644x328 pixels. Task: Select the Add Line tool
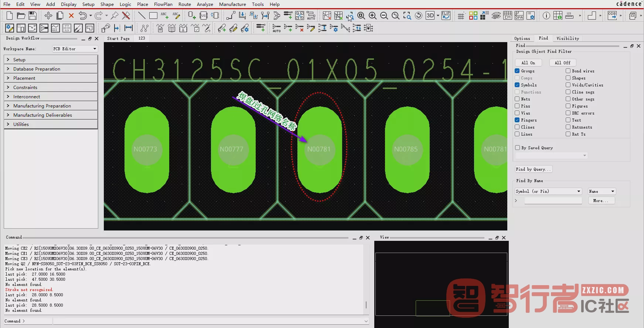click(x=142, y=16)
